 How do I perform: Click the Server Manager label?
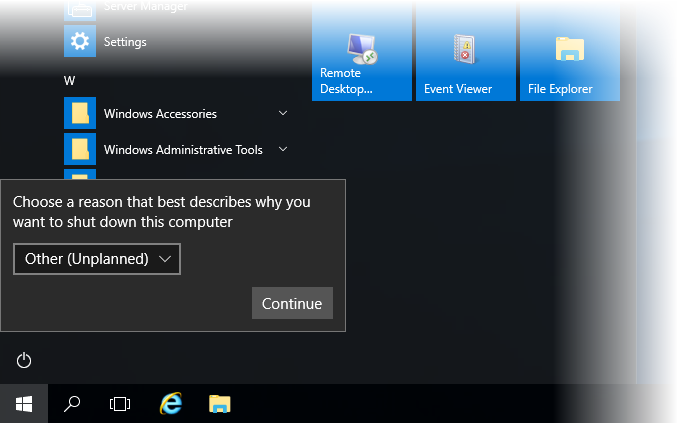(x=146, y=6)
